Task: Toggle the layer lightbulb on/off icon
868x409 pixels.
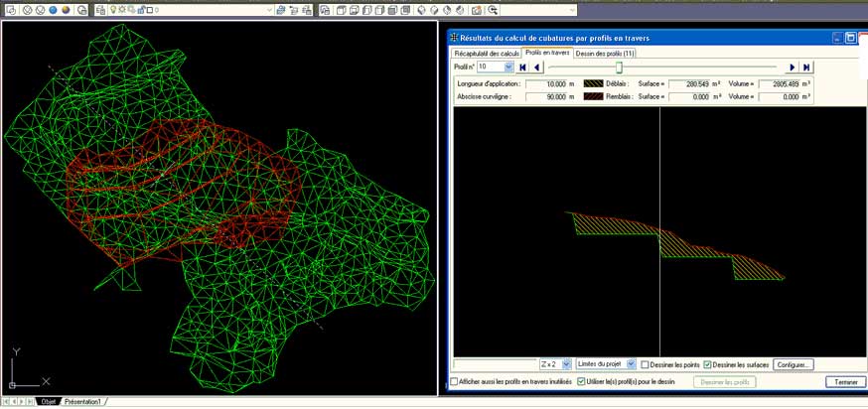Action: pyautogui.click(x=113, y=10)
